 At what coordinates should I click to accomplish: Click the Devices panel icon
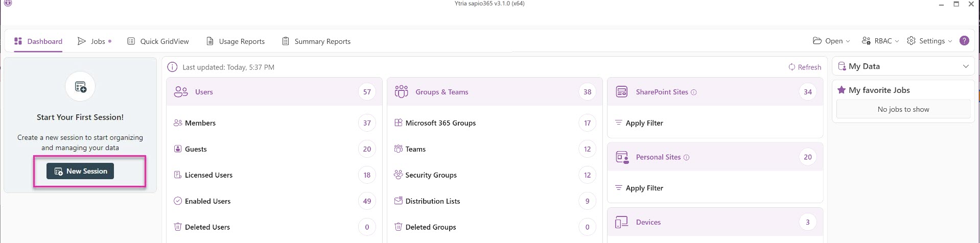(x=621, y=222)
